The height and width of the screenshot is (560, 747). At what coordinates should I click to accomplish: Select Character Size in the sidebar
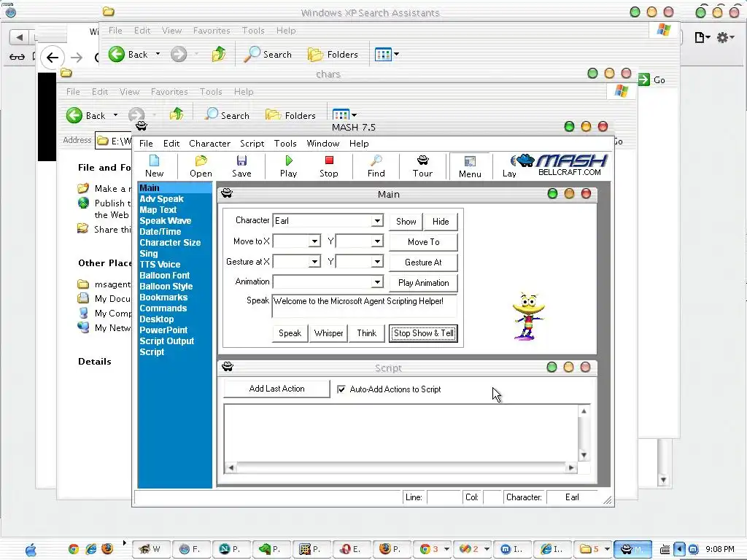coord(170,242)
